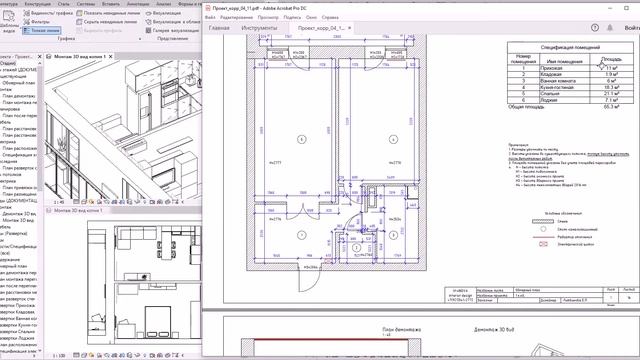
Task: Open the Редактирование menu in Acrobat
Action: tap(236, 18)
